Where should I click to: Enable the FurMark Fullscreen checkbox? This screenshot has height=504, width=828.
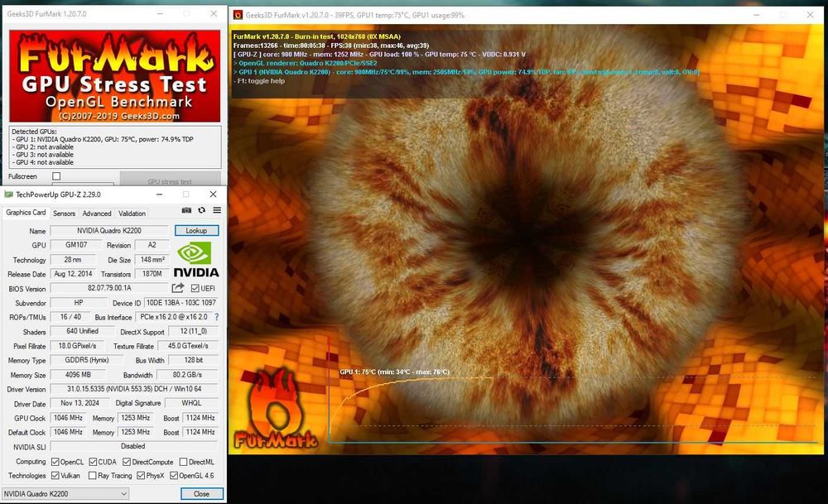[56, 176]
